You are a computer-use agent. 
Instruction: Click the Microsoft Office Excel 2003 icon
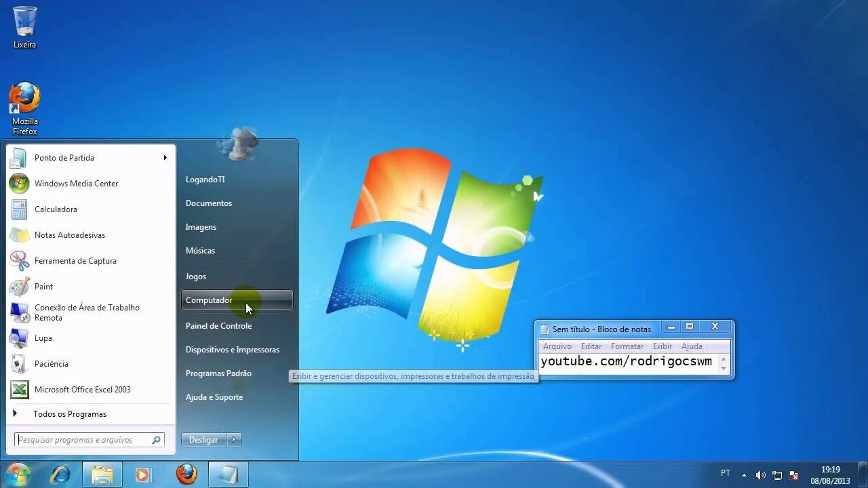tap(18, 390)
